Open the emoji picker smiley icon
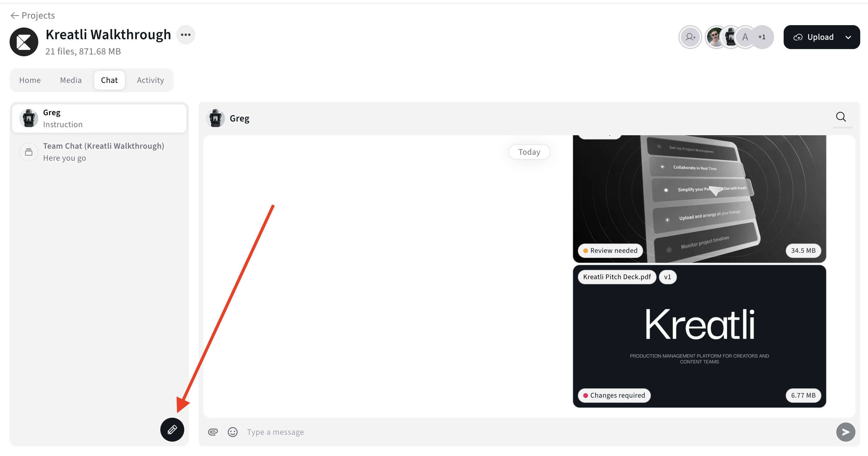The image size is (868, 456). [x=232, y=432]
